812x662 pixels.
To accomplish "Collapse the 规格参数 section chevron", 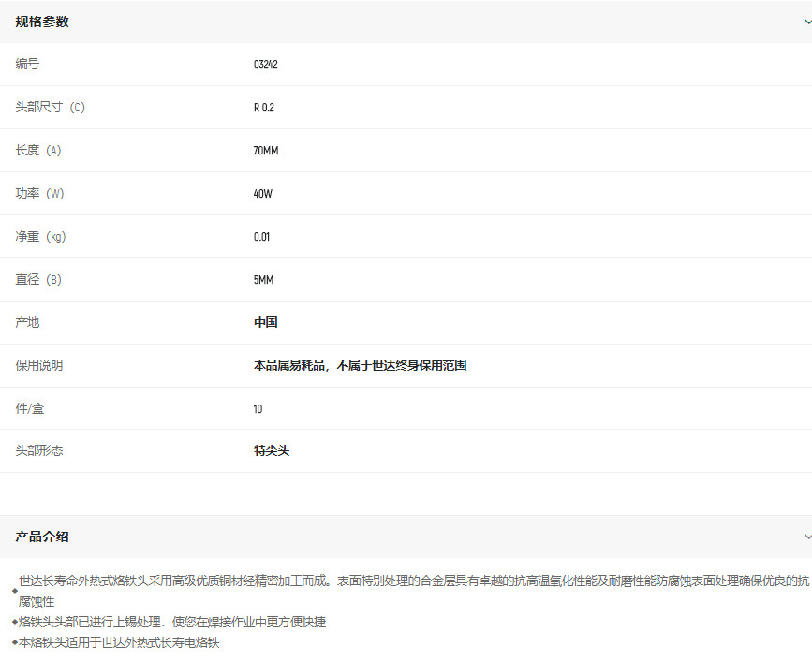I will click(806, 22).
